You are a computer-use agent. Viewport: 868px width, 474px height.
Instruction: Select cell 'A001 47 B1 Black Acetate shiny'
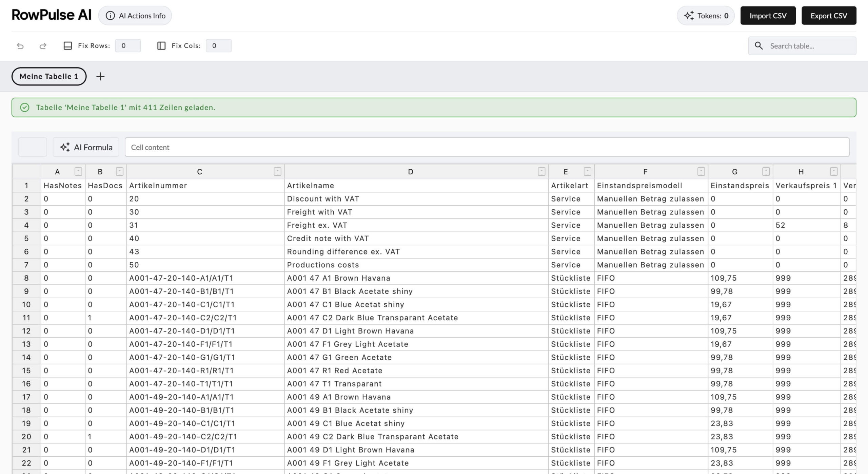(x=416, y=291)
